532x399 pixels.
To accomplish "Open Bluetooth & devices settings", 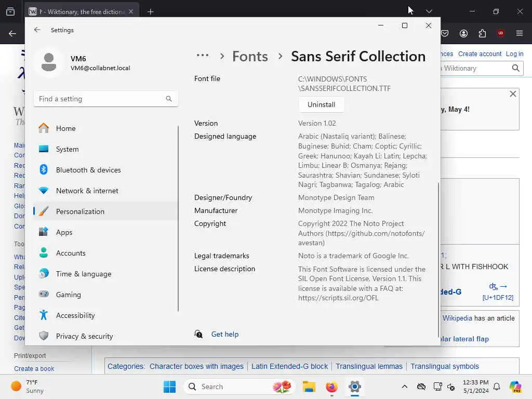I will pyautogui.click(x=105, y=170).
